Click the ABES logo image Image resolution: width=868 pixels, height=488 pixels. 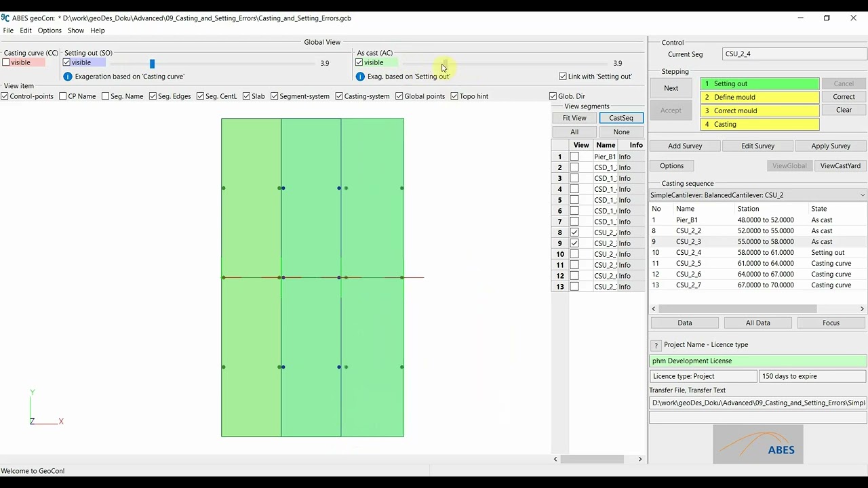(758, 444)
